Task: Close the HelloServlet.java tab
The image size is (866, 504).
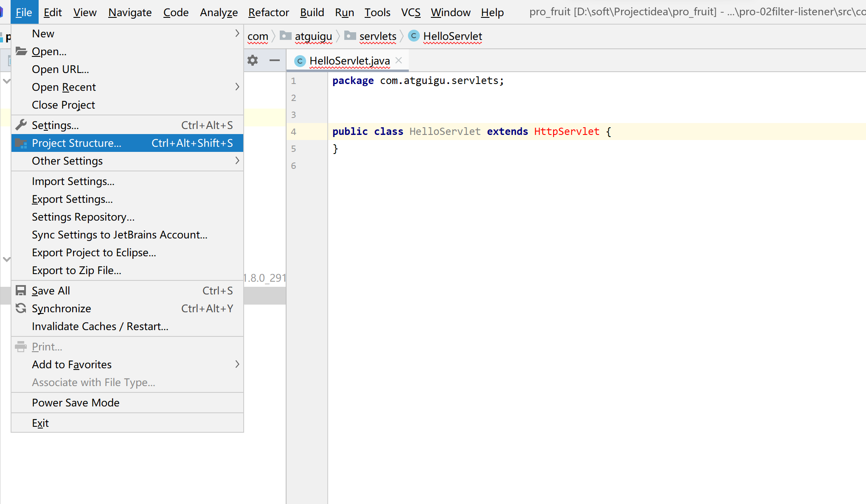Action: pyautogui.click(x=399, y=60)
